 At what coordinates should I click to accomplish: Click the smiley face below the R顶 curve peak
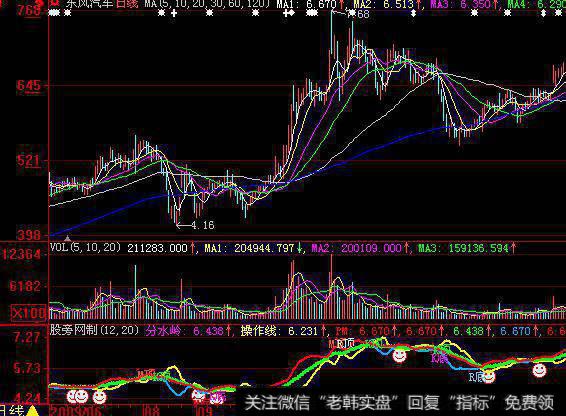[x=399, y=356]
